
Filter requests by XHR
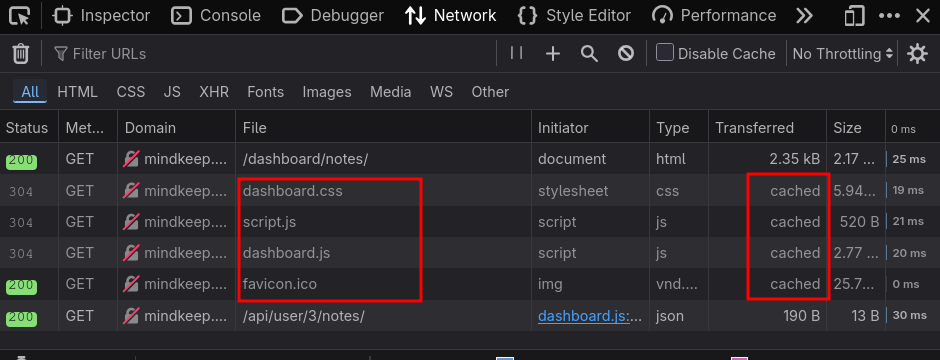point(214,92)
